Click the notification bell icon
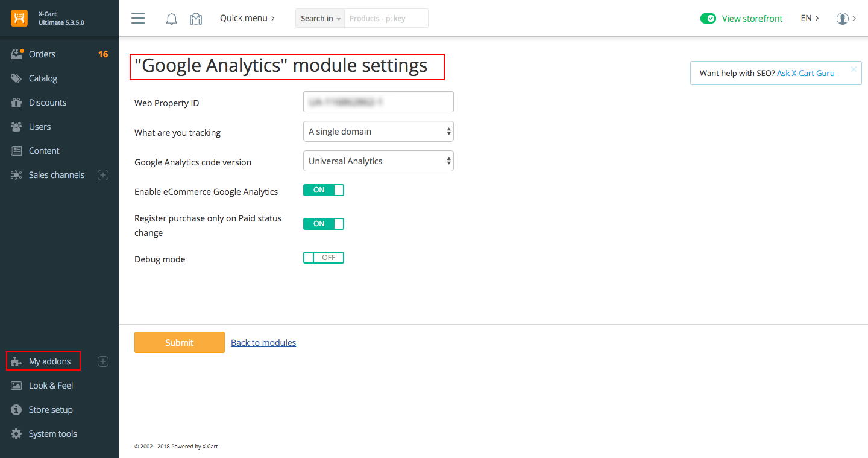The width and height of the screenshot is (868, 458). click(171, 18)
